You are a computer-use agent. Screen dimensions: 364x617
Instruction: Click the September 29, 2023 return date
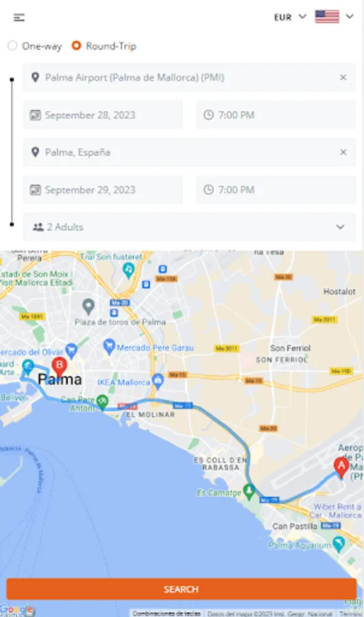point(102,190)
